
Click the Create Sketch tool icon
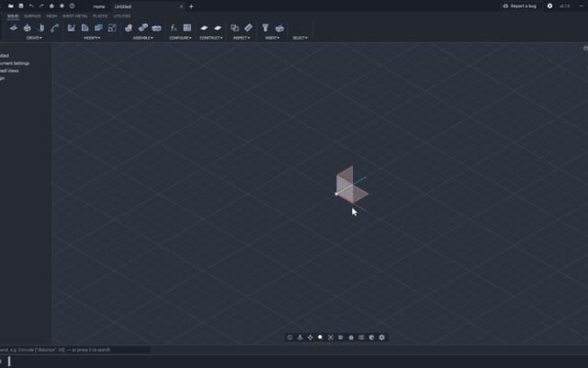pyautogui.click(x=14, y=28)
